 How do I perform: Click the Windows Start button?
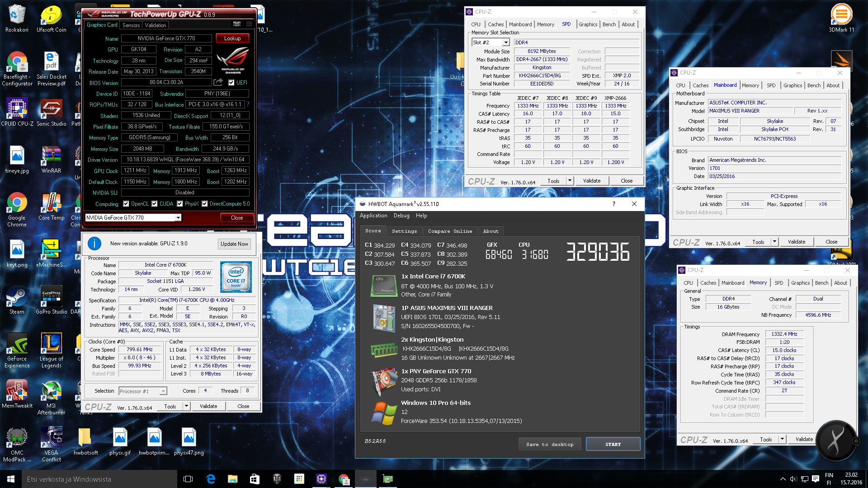click(11, 479)
